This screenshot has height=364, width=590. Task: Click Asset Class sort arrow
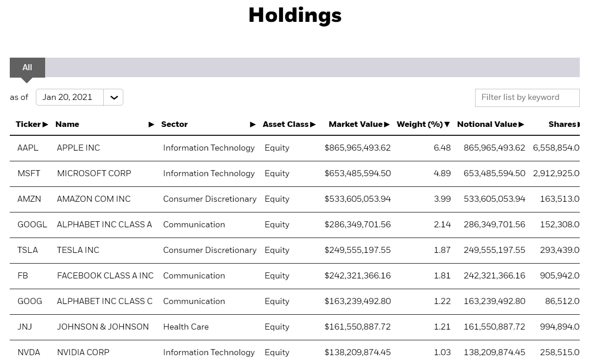point(313,125)
